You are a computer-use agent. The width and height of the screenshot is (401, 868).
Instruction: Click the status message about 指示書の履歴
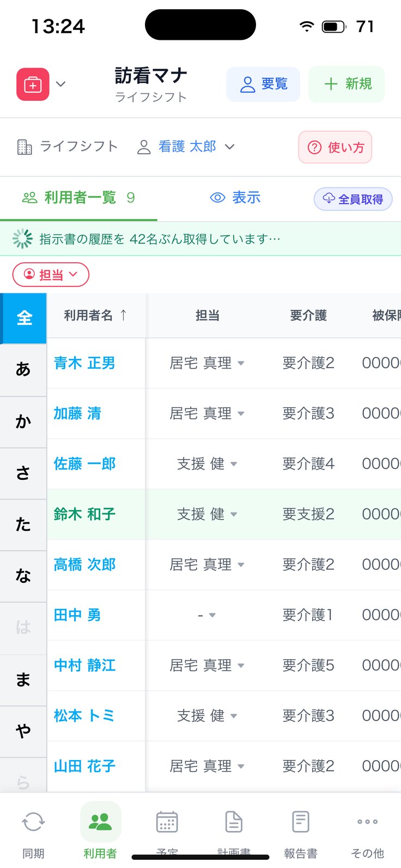[x=160, y=239]
